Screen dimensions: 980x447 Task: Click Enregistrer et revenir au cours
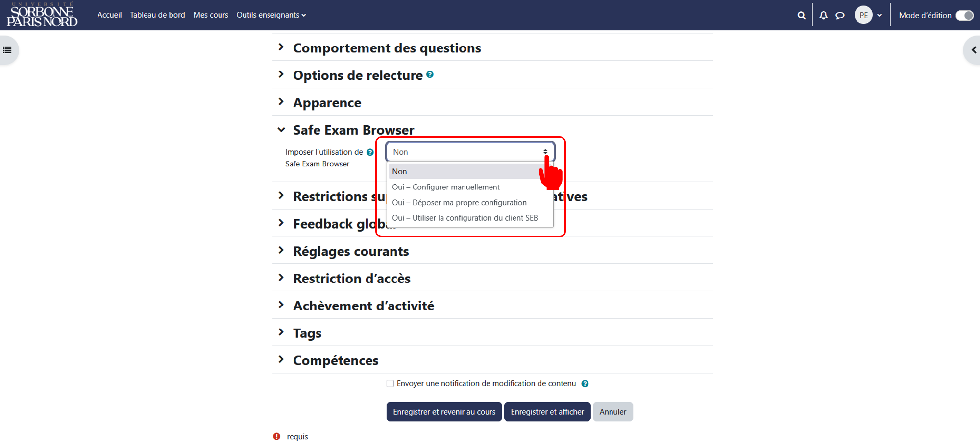[x=444, y=412]
